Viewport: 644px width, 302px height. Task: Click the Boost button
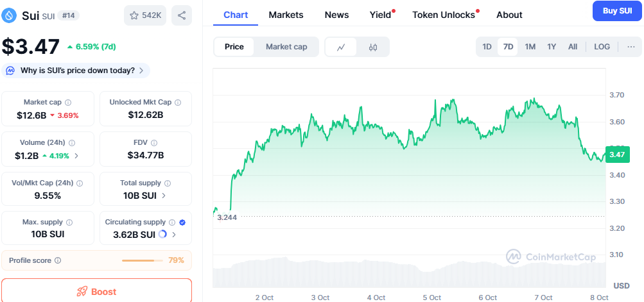tap(96, 291)
